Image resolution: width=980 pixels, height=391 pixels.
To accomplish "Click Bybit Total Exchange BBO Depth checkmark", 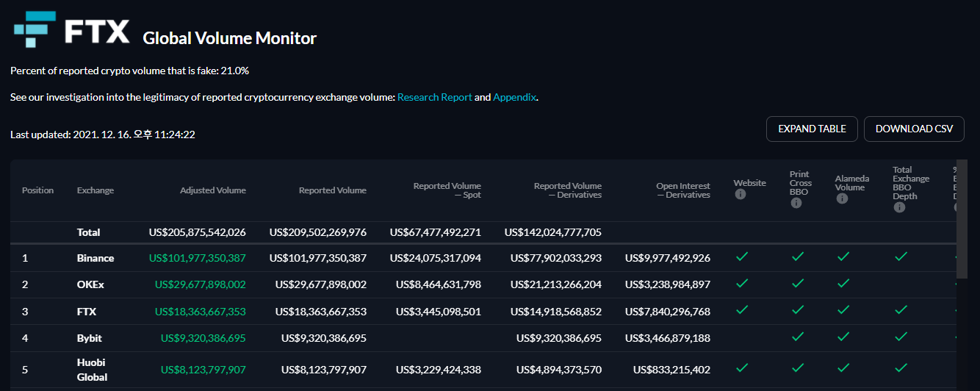I will (x=901, y=337).
